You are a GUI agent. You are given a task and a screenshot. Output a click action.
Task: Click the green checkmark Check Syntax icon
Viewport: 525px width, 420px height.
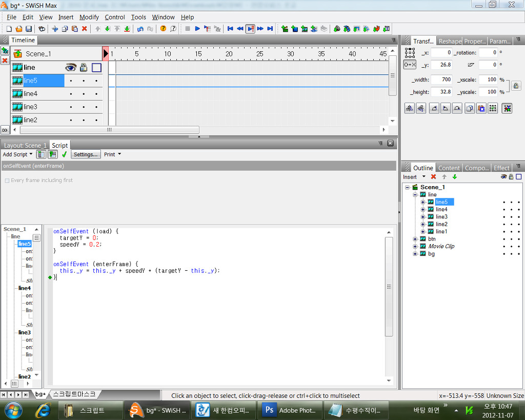click(x=64, y=154)
